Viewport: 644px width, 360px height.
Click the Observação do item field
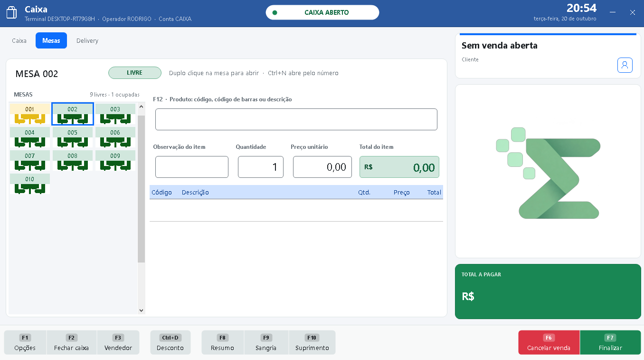[192, 167]
